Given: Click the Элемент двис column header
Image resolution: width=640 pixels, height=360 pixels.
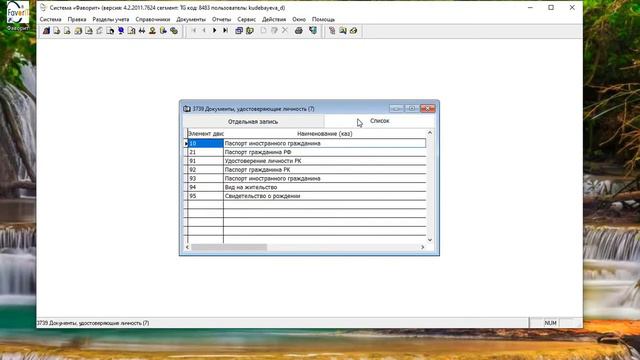Looking at the screenshot, I should click(x=206, y=134).
